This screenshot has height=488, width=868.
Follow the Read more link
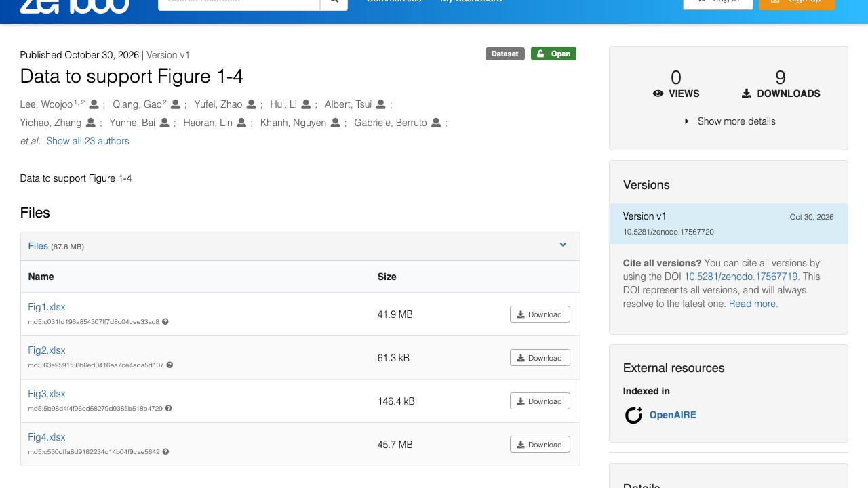753,304
